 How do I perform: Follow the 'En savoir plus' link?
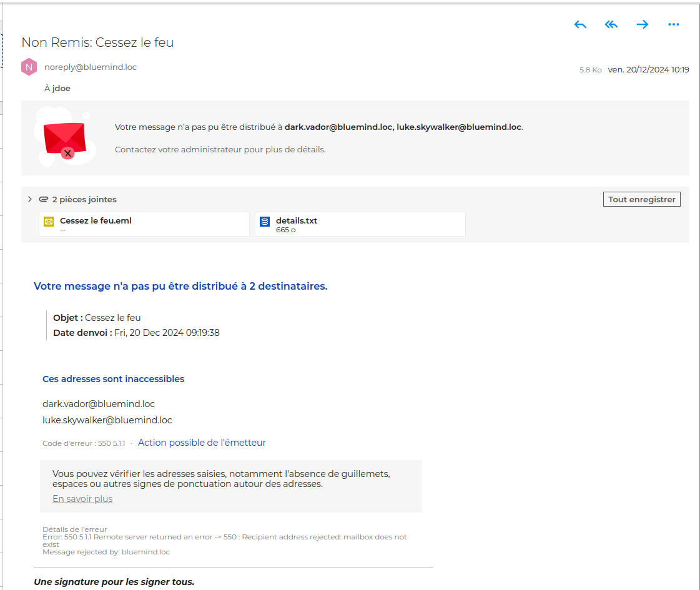coord(82,499)
